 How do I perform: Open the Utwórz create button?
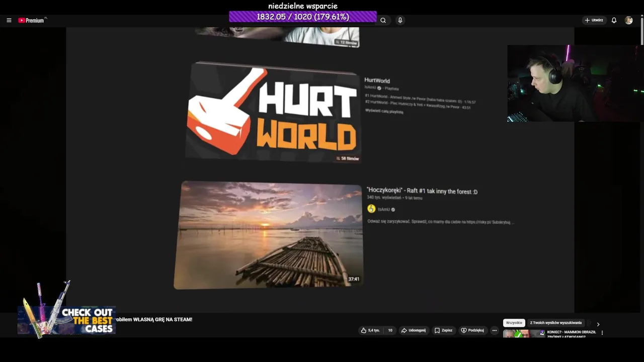point(594,20)
